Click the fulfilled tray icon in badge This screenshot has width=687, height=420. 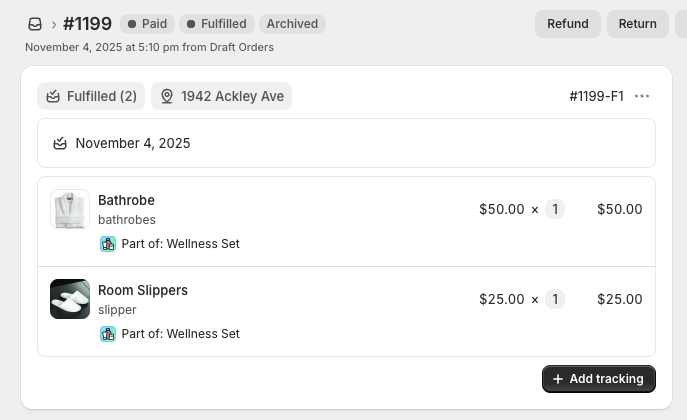[53, 96]
